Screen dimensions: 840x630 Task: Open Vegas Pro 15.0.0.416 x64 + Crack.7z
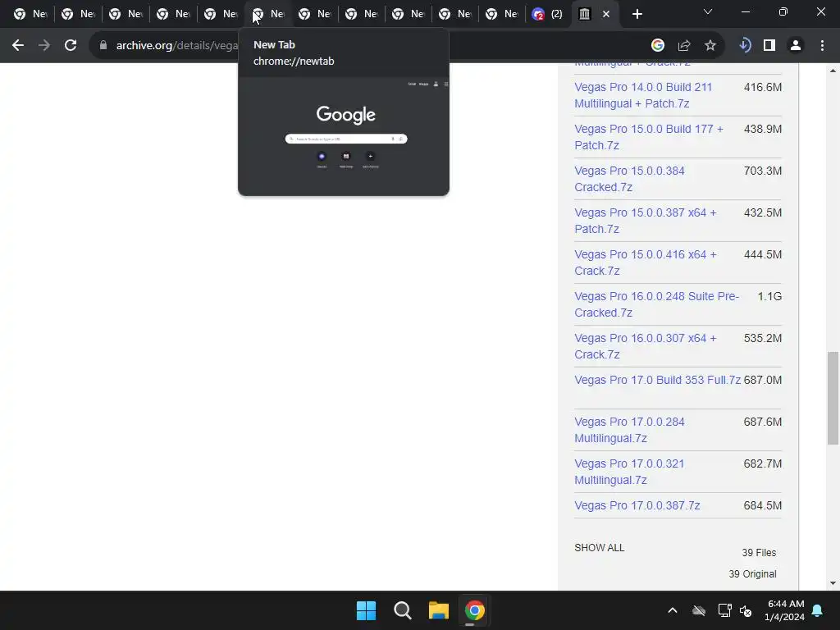(x=645, y=262)
